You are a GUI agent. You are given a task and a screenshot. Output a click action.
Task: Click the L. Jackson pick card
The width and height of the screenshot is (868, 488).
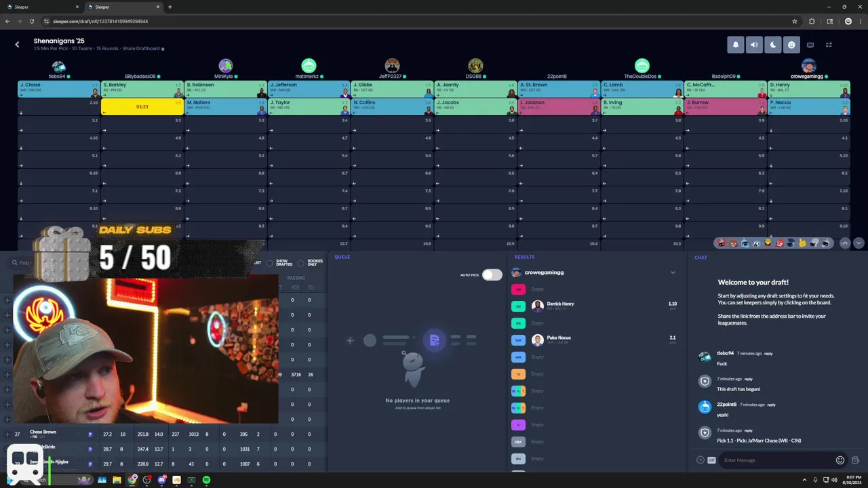click(x=559, y=106)
